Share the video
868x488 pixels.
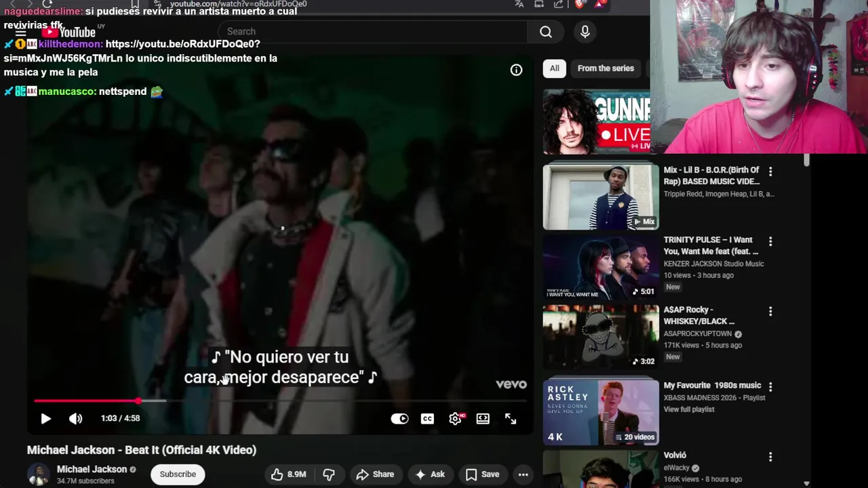[375, 474]
